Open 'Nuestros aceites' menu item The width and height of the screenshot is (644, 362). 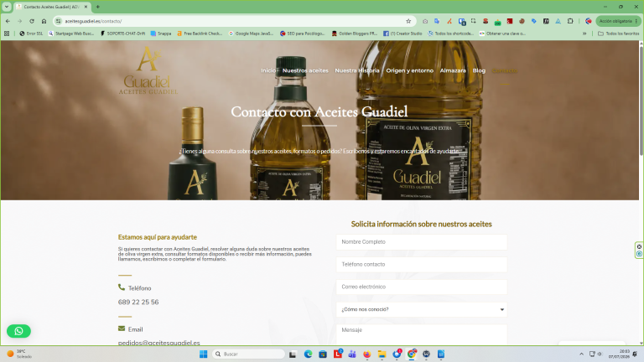(305, 70)
